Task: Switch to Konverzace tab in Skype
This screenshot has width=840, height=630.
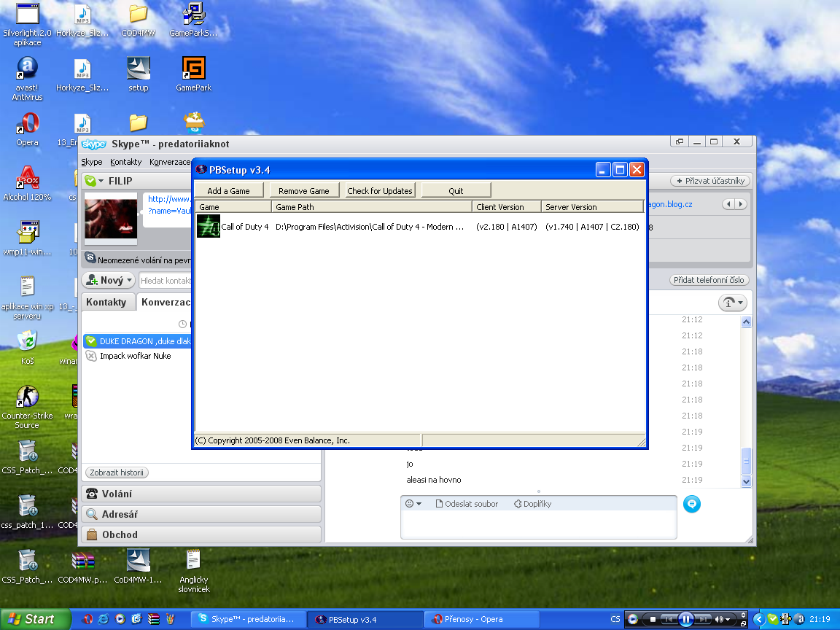Action: pyautogui.click(x=165, y=302)
